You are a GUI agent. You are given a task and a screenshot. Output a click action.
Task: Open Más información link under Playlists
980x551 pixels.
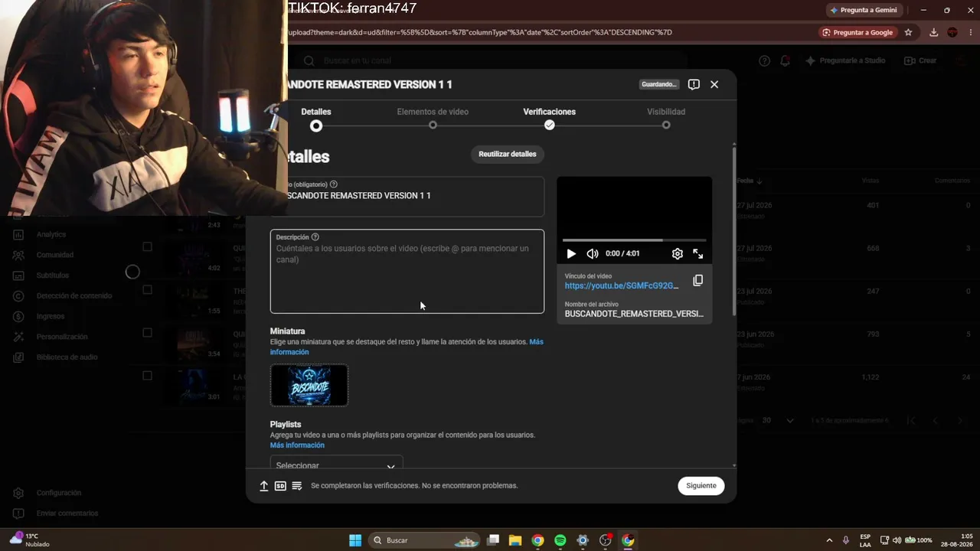pos(297,445)
